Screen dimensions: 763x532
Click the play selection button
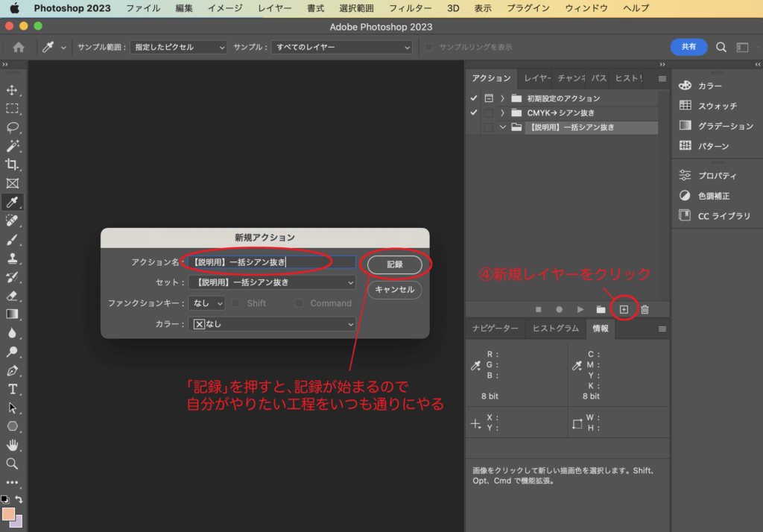[580, 309]
